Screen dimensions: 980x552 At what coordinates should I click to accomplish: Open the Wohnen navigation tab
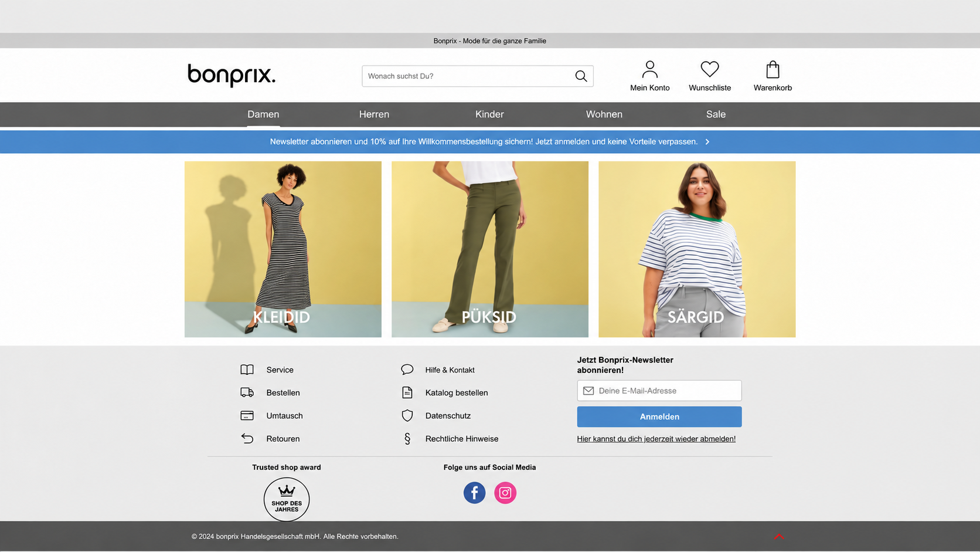click(x=604, y=114)
